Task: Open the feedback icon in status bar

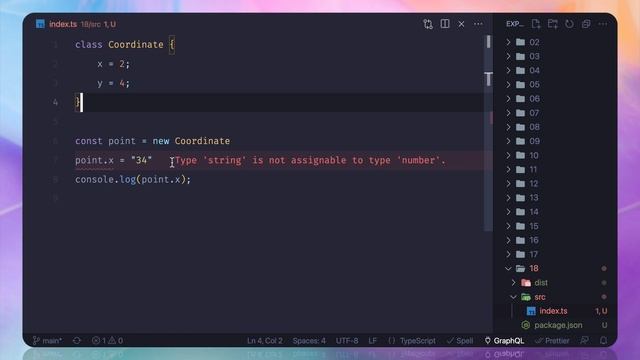Action: pos(584,340)
